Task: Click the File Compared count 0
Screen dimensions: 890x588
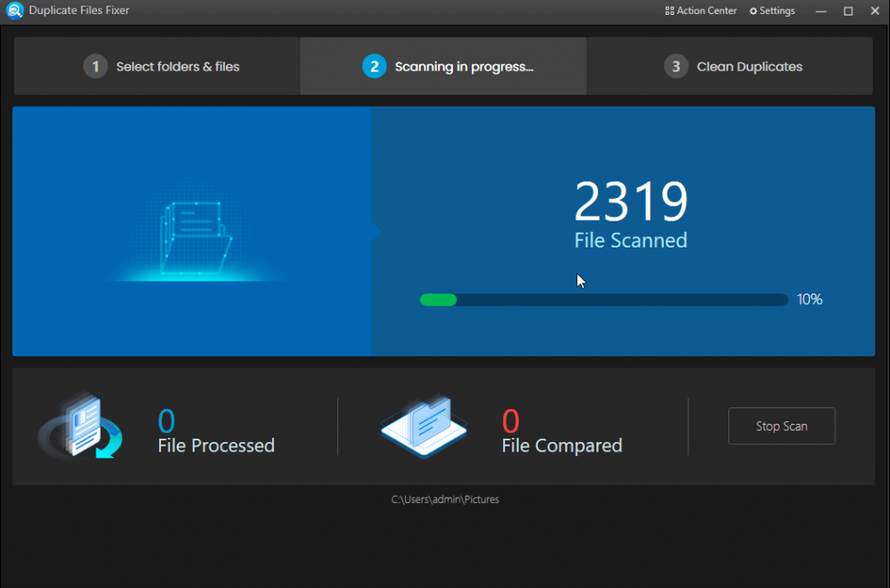Action: tap(510, 421)
